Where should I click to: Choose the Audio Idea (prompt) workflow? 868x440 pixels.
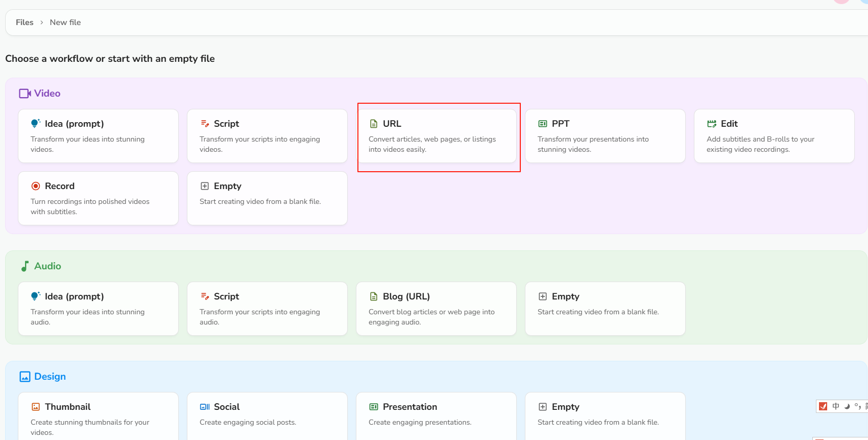point(98,309)
